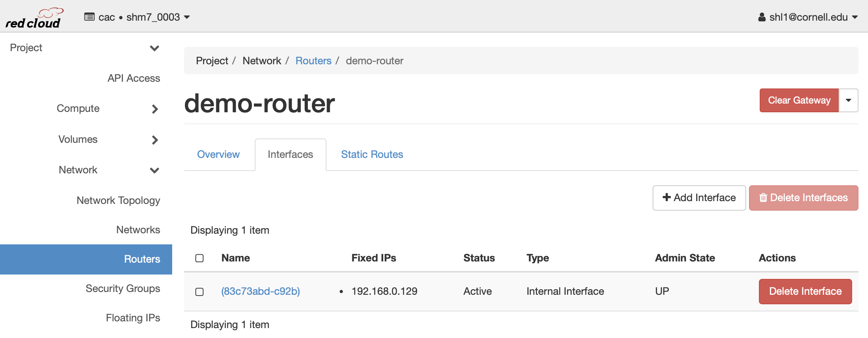
Task: Open the dropdown arrow beside Clear Gateway
Action: 848,100
